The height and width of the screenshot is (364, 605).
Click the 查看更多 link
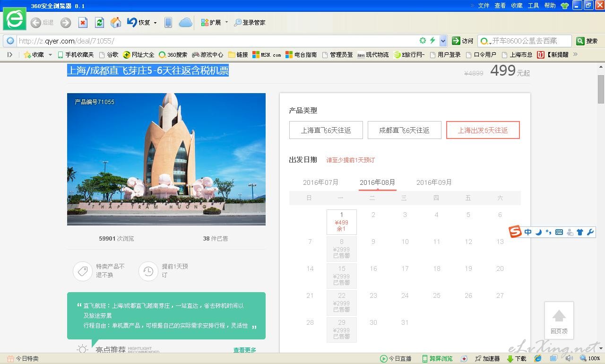245,350
